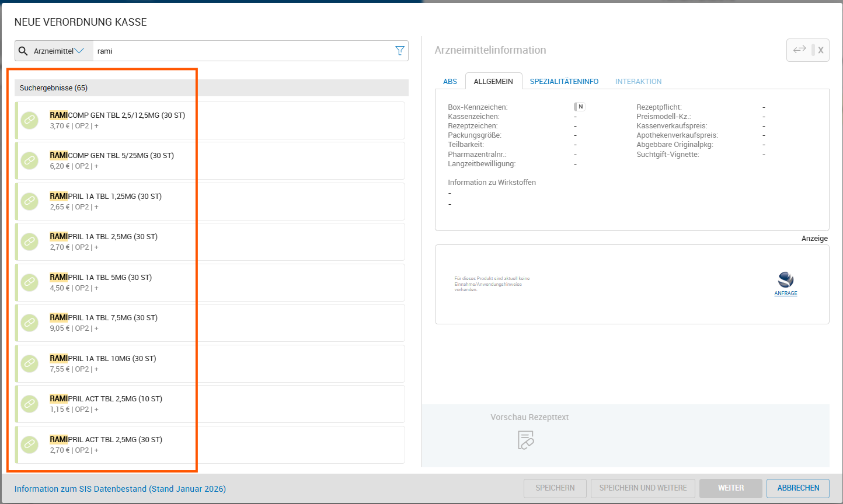The height and width of the screenshot is (504, 843).
Task: Click the magnifier search icon
Action: coord(23,51)
